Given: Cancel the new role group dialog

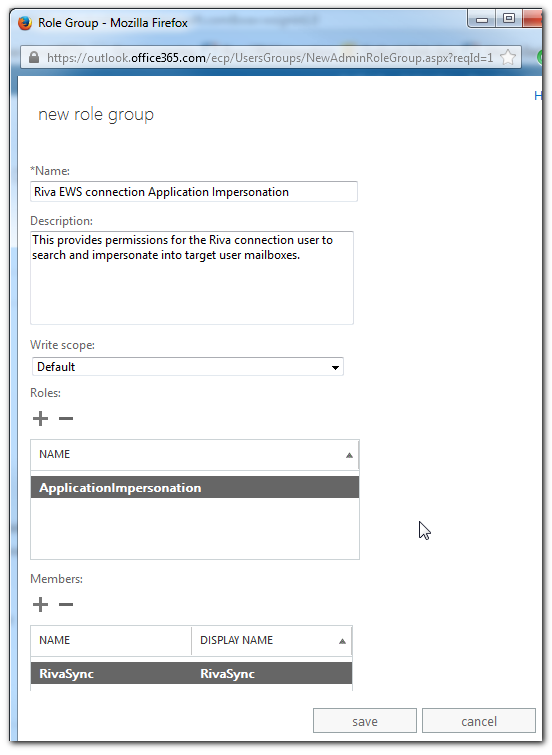Looking at the screenshot, I should (x=479, y=721).
